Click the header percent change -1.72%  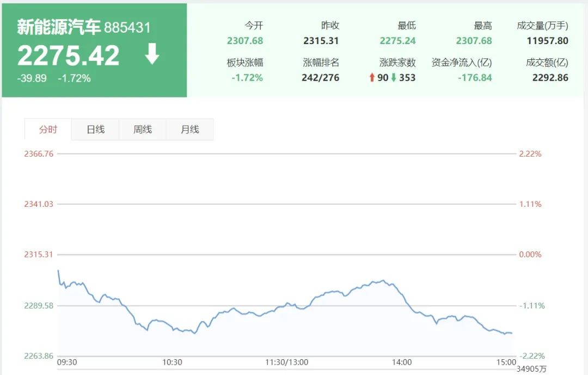point(74,78)
